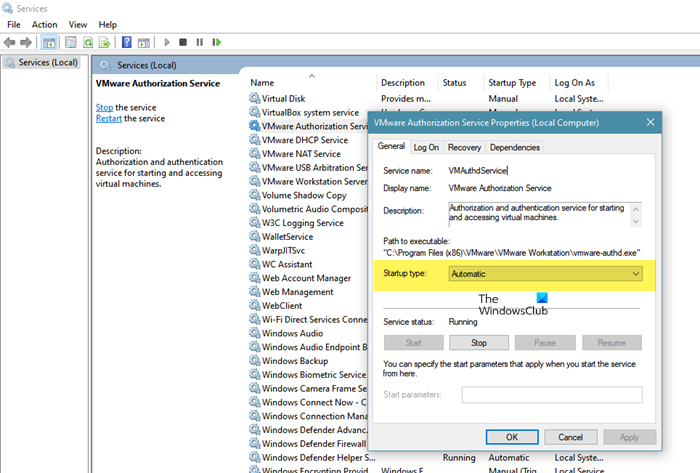Click the Start button in Properties dialog
The width and height of the screenshot is (700, 473).
413,343
